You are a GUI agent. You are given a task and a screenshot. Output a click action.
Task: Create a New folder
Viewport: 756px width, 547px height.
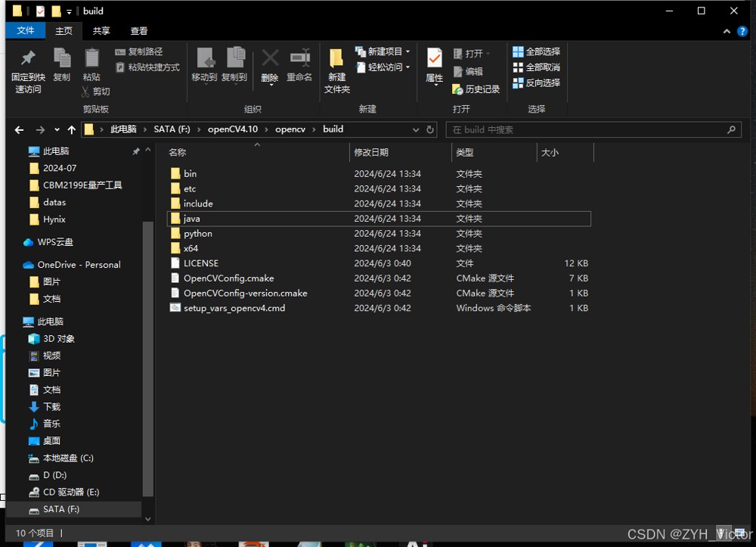click(x=336, y=71)
